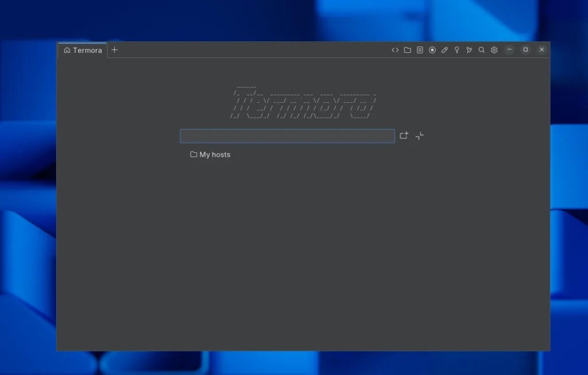The height and width of the screenshot is (375, 588).
Task: Minimize the Termora window
Action: (509, 50)
